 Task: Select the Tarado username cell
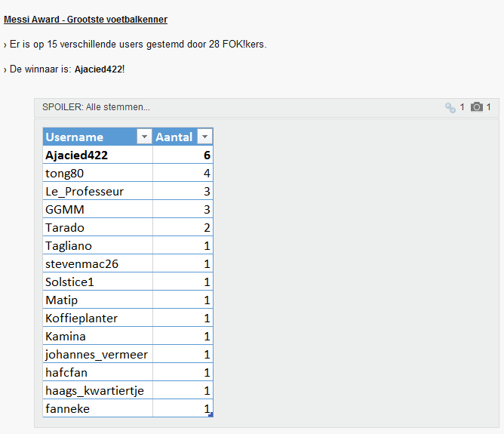(x=98, y=228)
